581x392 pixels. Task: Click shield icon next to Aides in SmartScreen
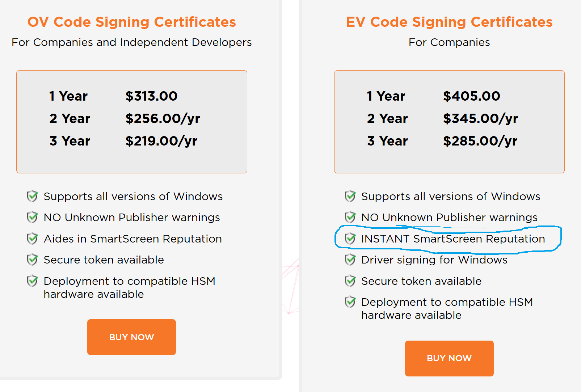[x=33, y=239]
